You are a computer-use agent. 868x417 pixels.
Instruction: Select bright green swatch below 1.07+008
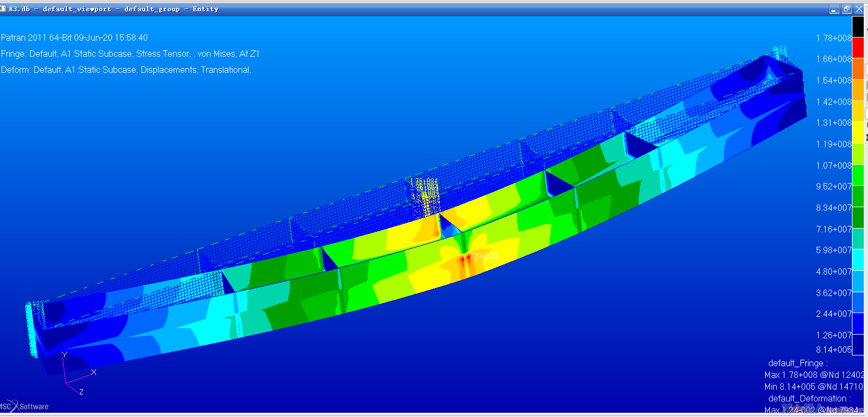858,175
